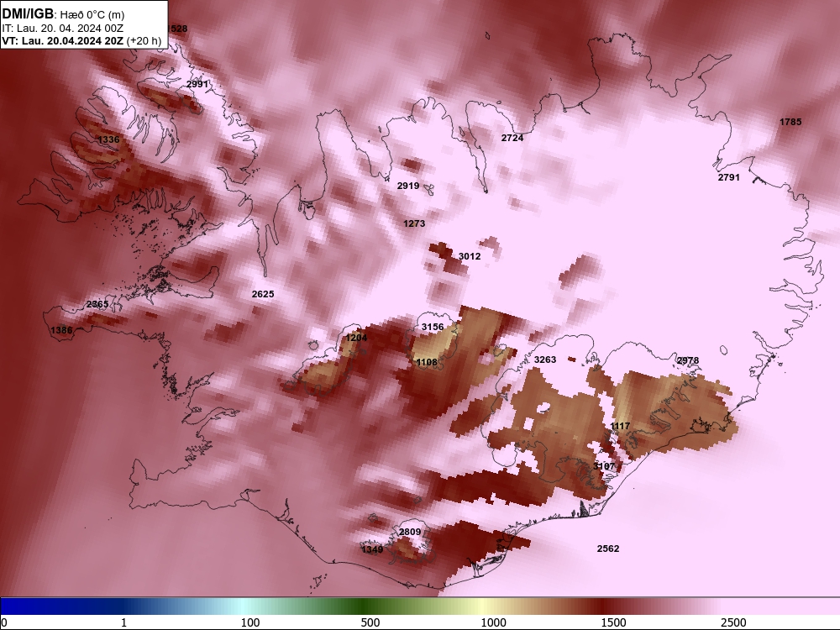Click the 100 tick on the color scale

250,622
